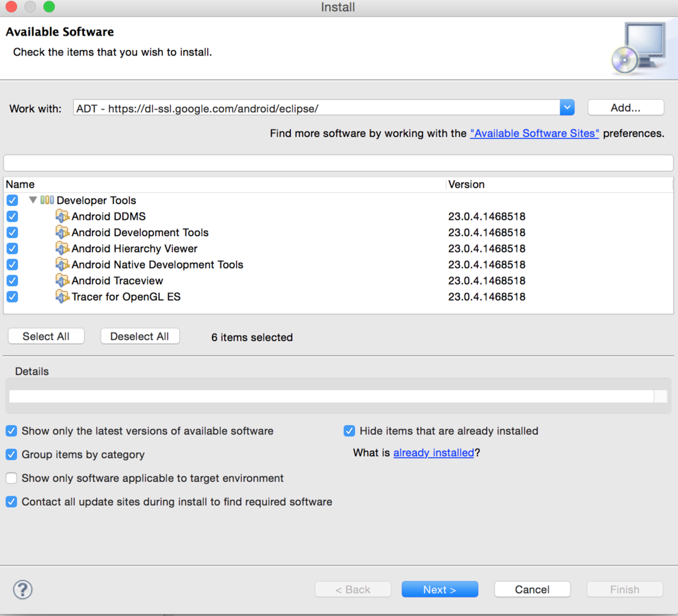This screenshot has height=616, width=678.
Task: Select the Android DDMS row label
Action: pyautogui.click(x=109, y=216)
